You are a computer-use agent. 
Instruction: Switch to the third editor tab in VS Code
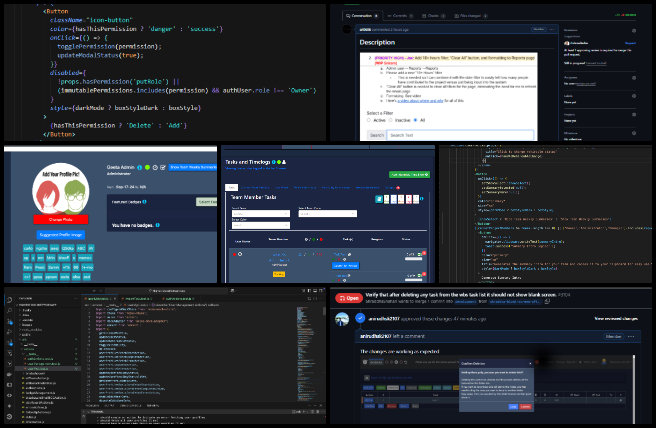click(179, 299)
